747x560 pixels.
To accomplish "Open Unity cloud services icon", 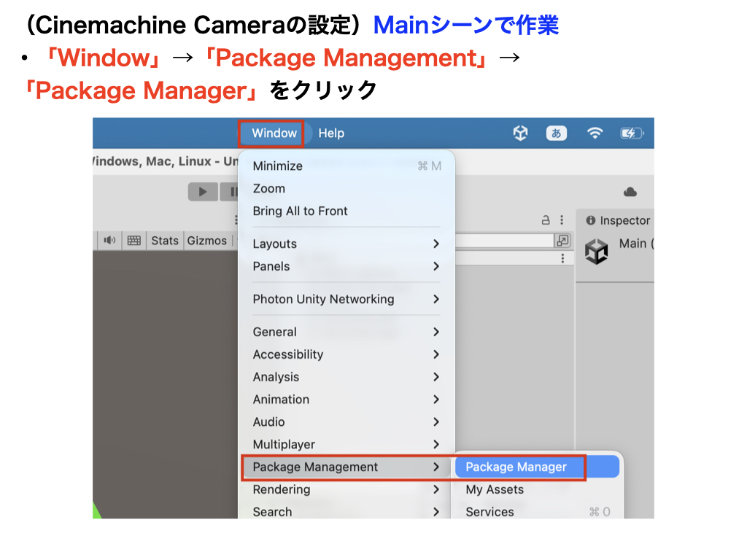I will point(630,192).
